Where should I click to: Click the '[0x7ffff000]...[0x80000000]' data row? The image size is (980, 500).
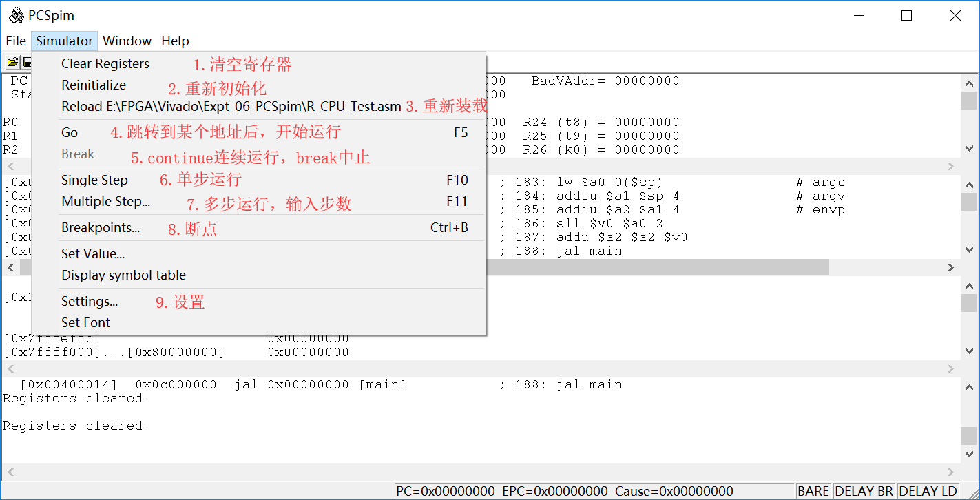tap(176, 353)
